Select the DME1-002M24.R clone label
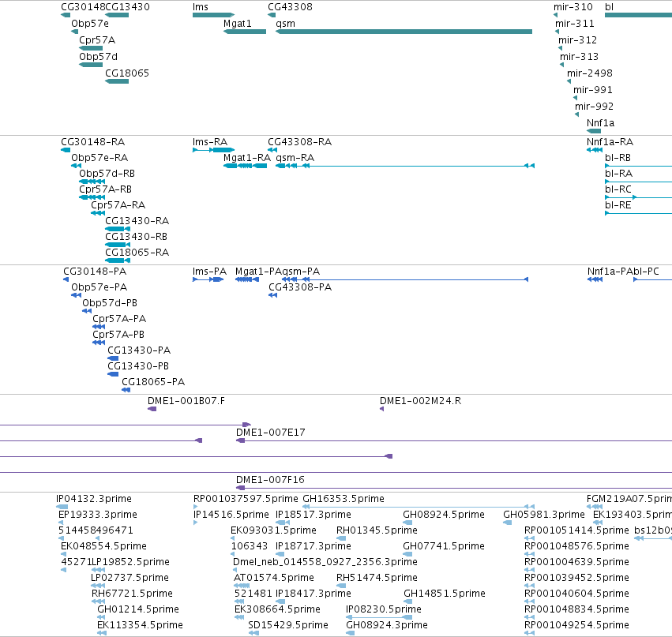The width and height of the screenshot is (672, 637). pos(420,401)
